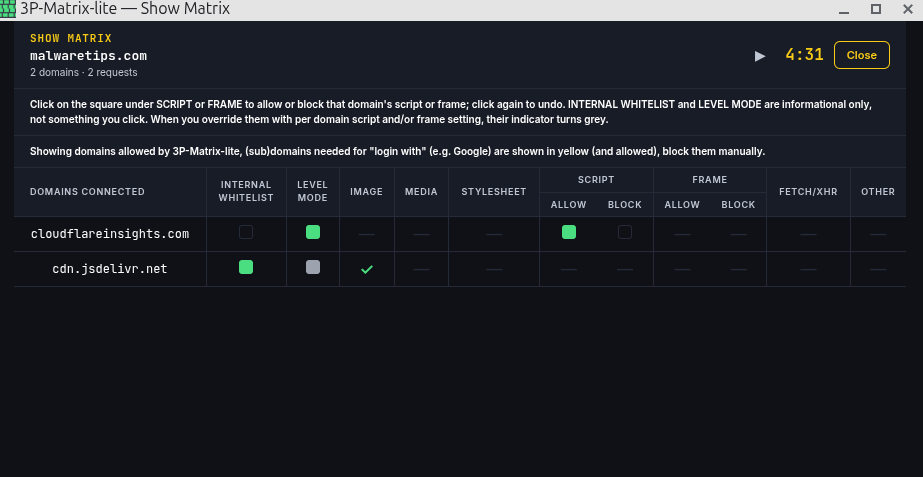Image resolution: width=923 pixels, height=477 pixels.
Task: Click the LEVEL MODE column header
Action: tap(313, 191)
